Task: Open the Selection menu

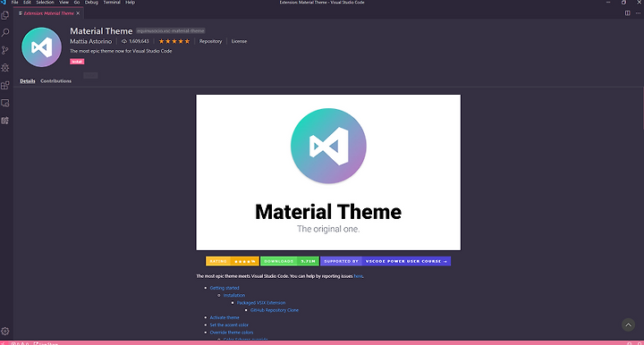Action: click(46, 3)
